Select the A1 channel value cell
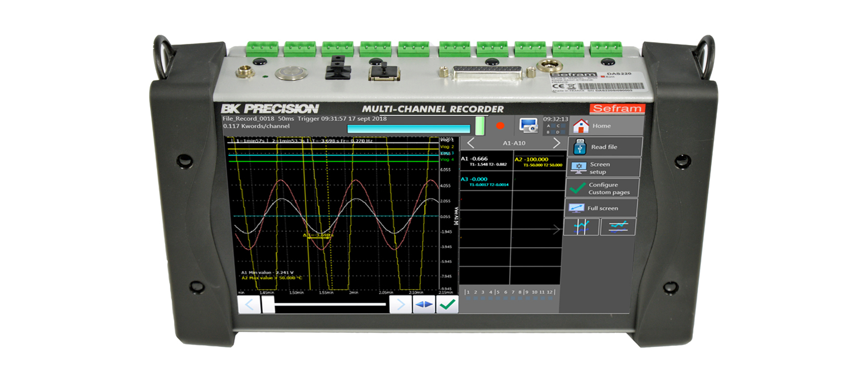This screenshot has width=868, height=388. (x=485, y=161)
